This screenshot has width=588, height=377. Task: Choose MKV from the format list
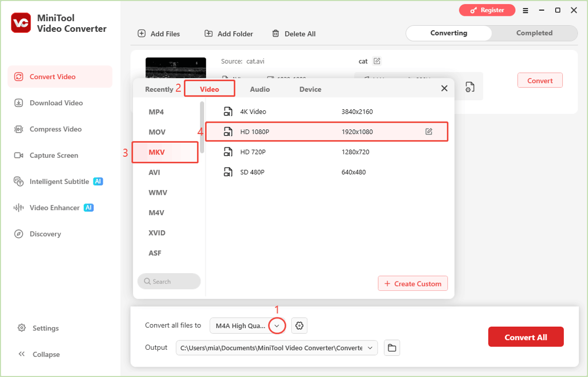(x=165, y=153)
